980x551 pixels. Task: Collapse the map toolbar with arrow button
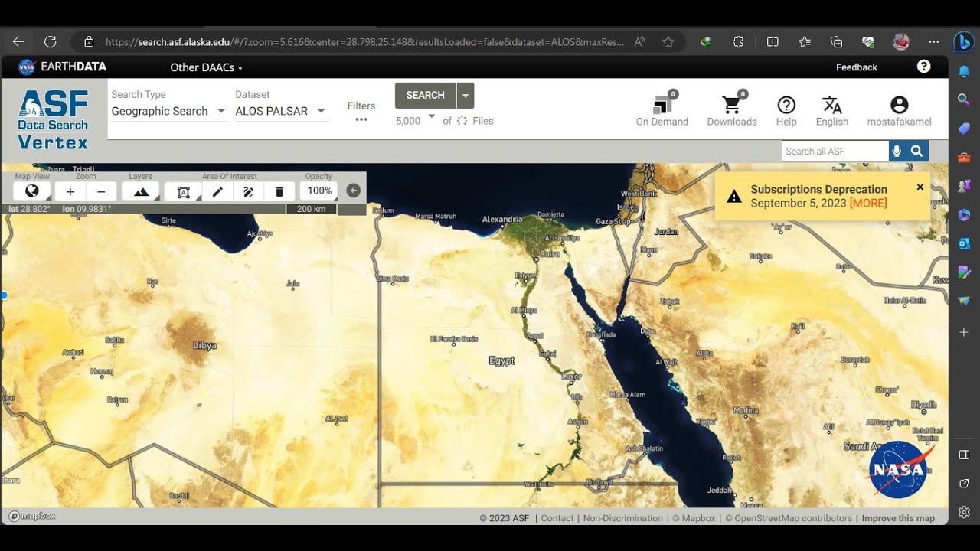[353, 191]
